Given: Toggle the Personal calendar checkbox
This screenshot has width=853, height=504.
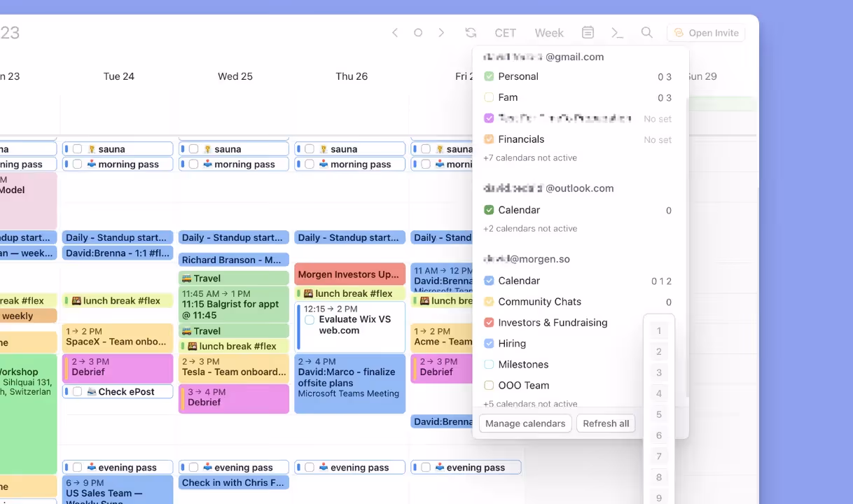Looking at the screenshot, I should [x=489, y=76].
